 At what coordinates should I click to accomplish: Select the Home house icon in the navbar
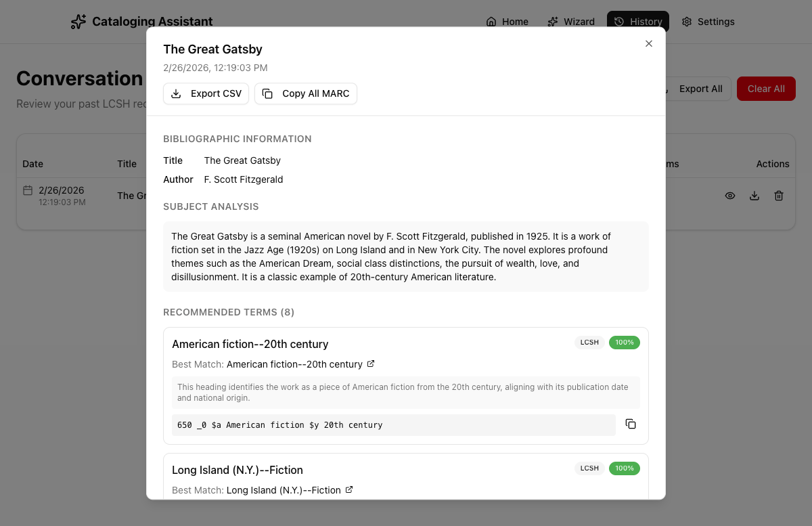(492, 21)
